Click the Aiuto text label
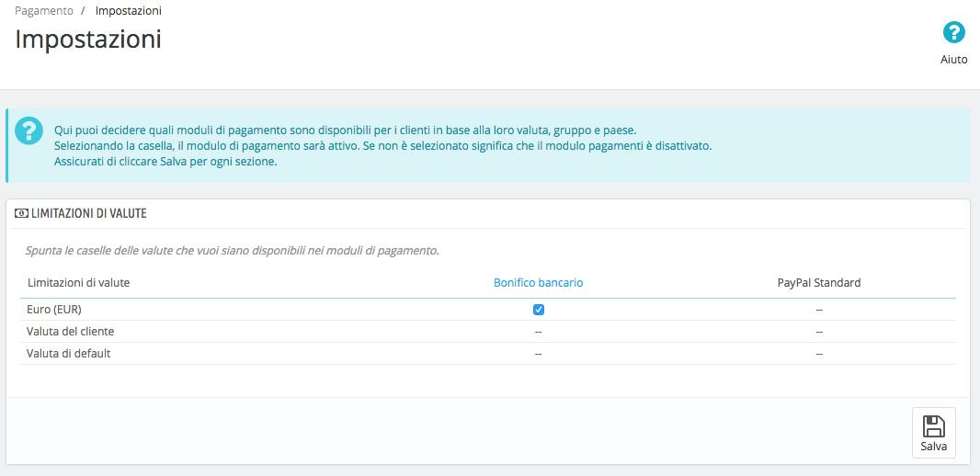Image resolution: width=980 pixels, height=476 pixels. pos(953,59)
